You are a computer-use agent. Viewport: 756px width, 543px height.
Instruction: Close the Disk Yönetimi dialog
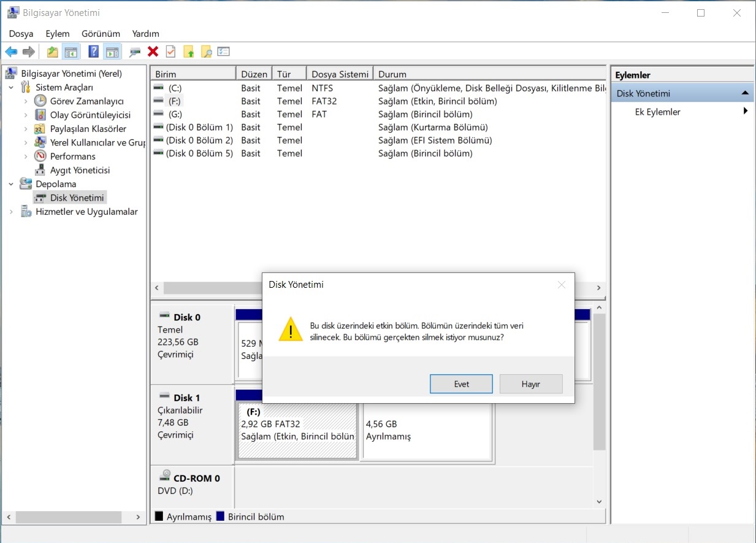point(561,285)
